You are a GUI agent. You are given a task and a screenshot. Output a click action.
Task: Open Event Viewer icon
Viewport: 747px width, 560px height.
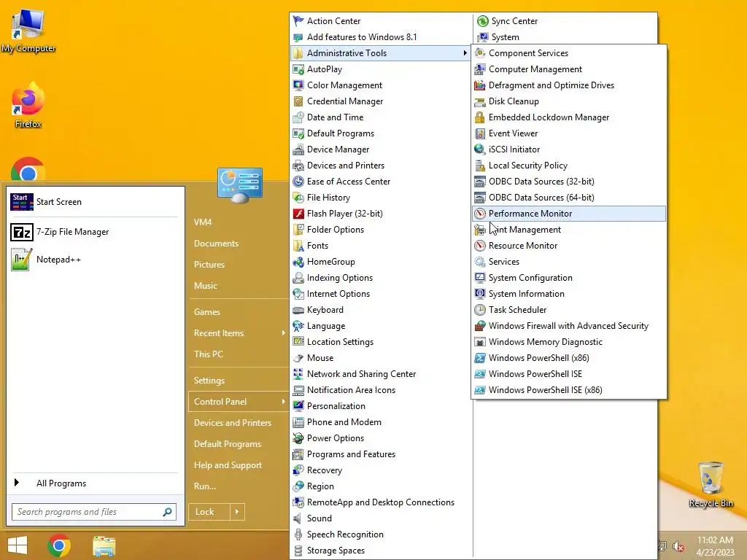(480, 133)
